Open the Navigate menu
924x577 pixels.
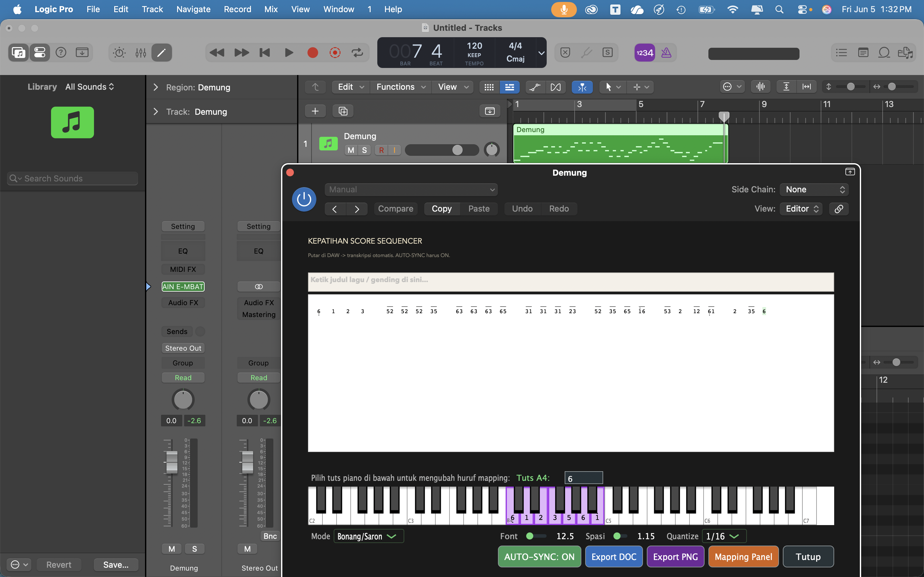tap(193, 9)
